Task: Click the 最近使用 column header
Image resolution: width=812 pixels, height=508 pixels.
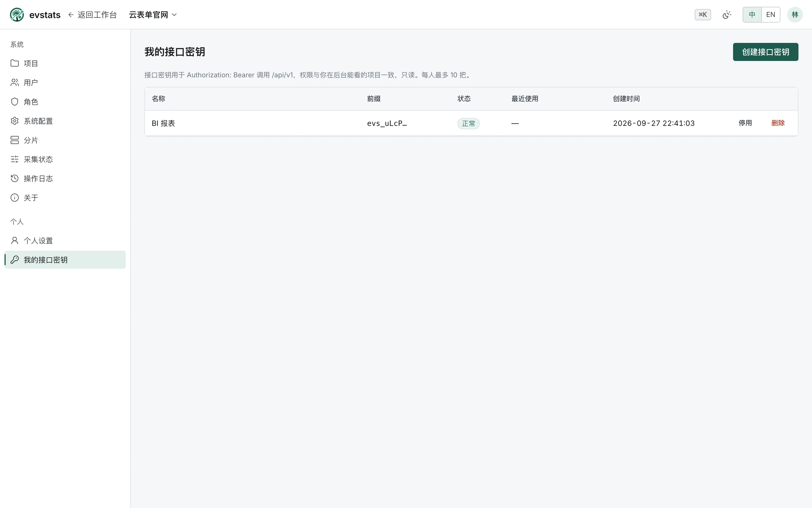Action: click(x=525, y=98)
